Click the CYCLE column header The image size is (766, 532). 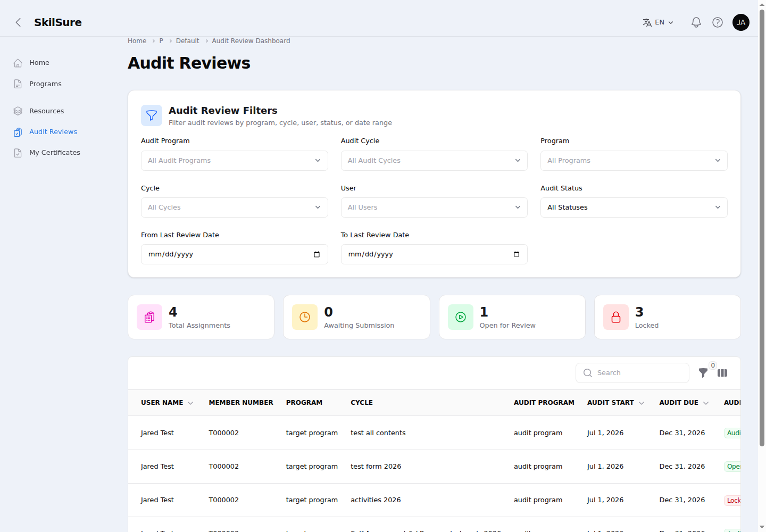pos(362,403)
